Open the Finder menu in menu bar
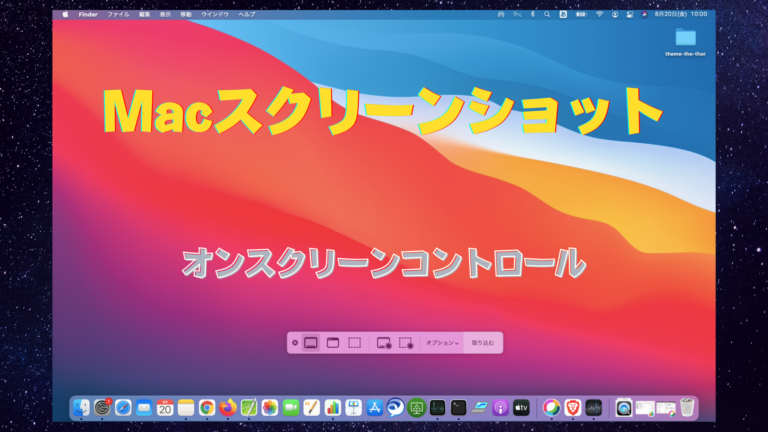This screenshot has height=432, width=768. coord(88,14)
